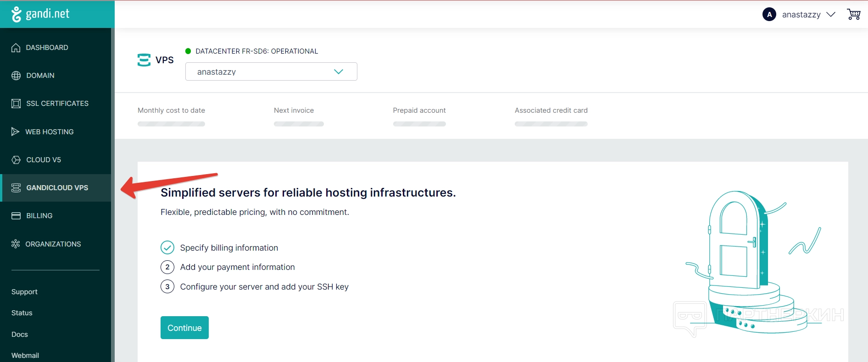Open the Support sidebar link
The image size is (868, 362).
coord(24,292)
